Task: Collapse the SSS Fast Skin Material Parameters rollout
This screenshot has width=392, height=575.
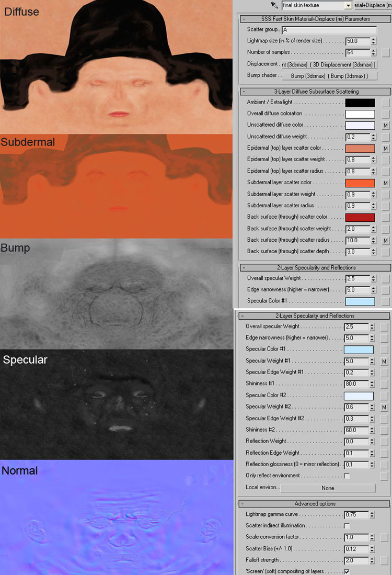Action: click(x=244, y=19)
